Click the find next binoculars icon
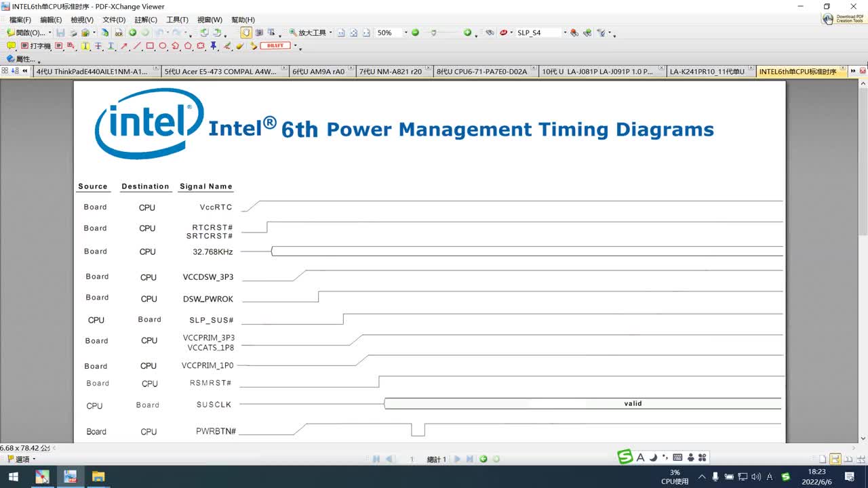 pyautogui.click(x=587, y=33)
